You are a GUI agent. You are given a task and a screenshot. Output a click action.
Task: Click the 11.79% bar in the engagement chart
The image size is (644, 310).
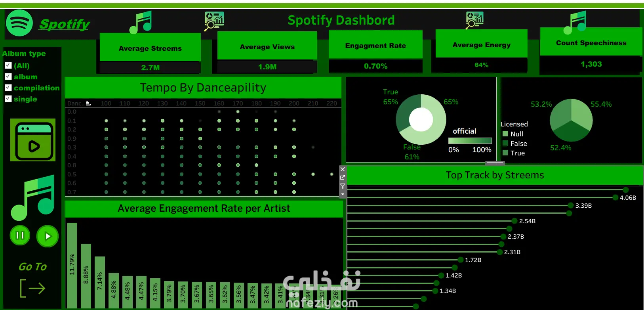(x=72, y=265)
